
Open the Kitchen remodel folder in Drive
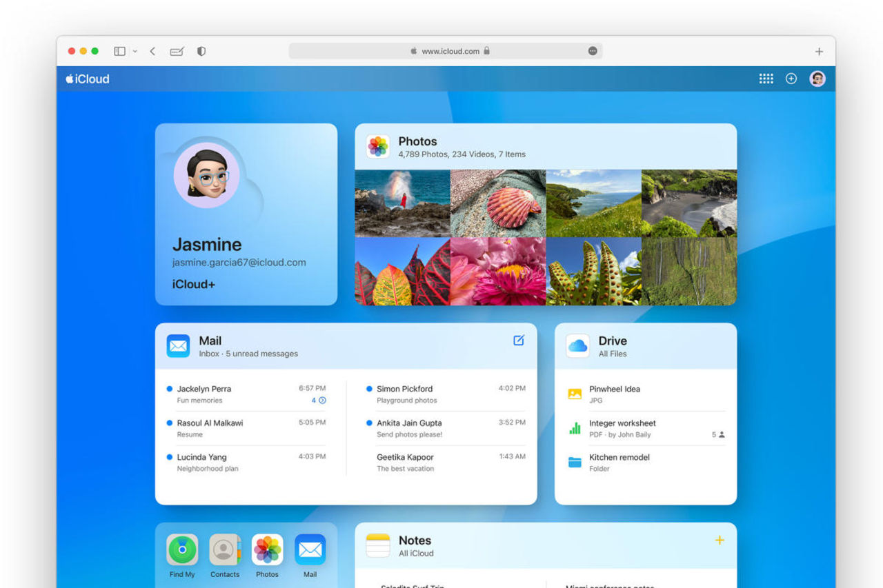click(x=619, y=462)
